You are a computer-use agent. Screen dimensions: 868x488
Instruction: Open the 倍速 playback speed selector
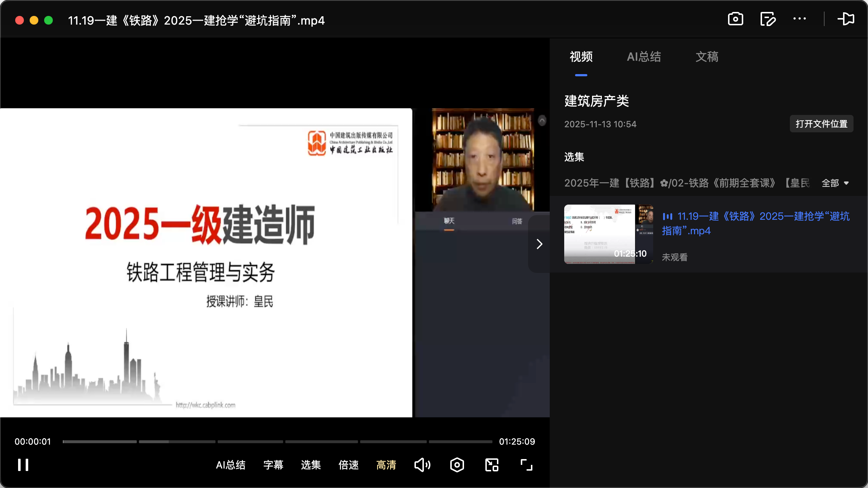(348, 465)
